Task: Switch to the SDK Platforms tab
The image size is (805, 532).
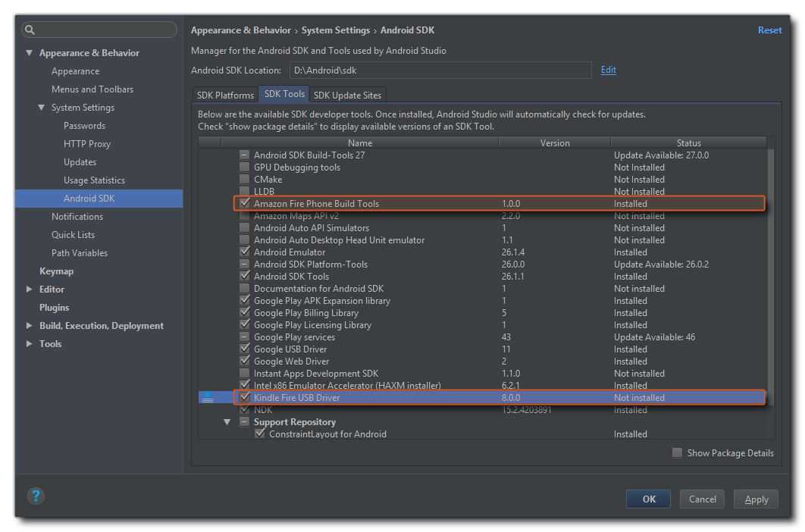Action: 225,95
